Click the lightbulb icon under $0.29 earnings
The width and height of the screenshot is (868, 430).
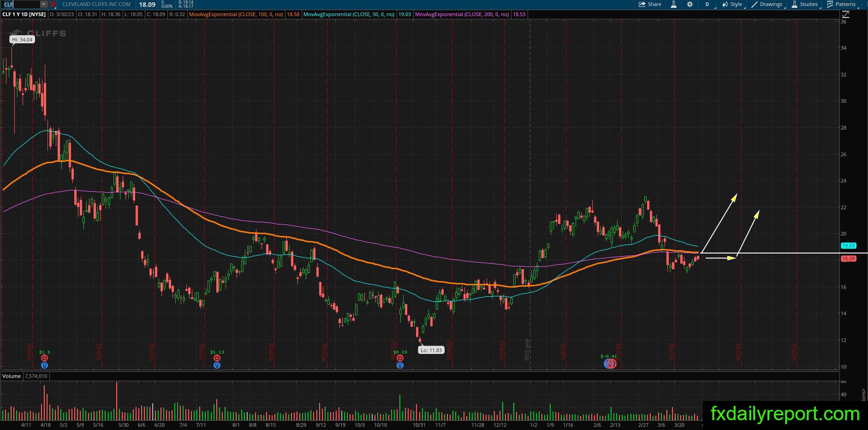click(x=400, y=365)
